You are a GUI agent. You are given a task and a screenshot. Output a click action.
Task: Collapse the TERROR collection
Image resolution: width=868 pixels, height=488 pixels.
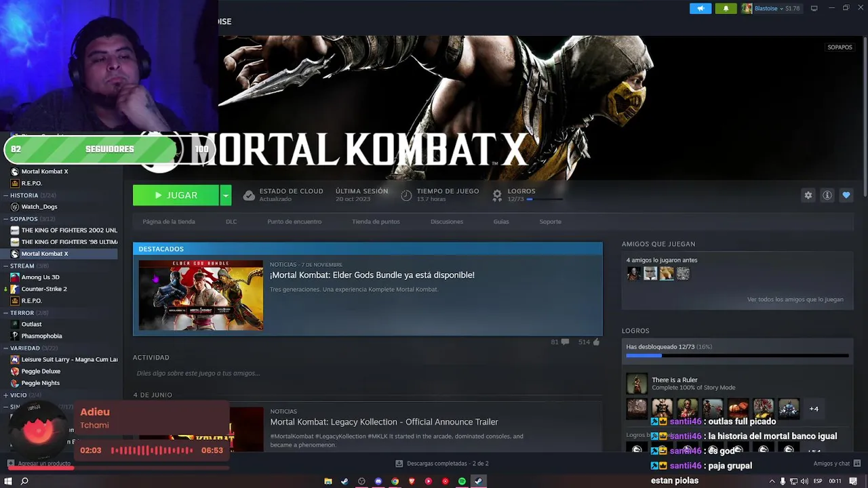6,312
